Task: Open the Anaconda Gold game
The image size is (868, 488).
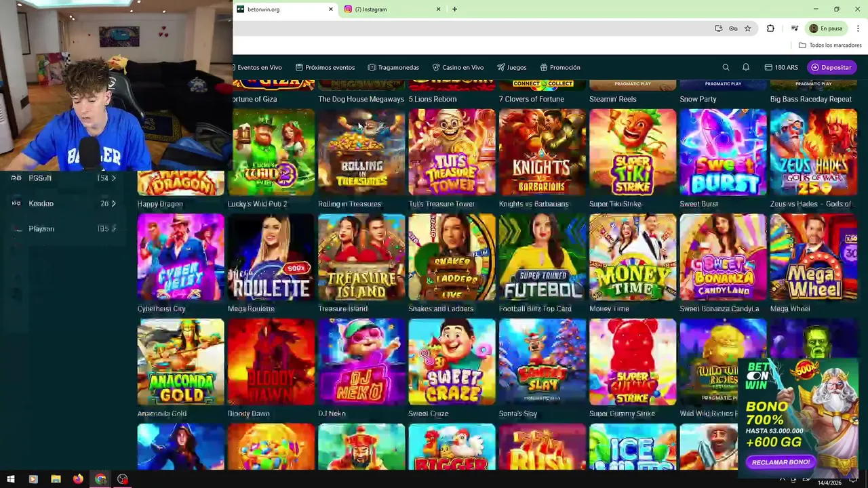Action: tap(180, 362)
